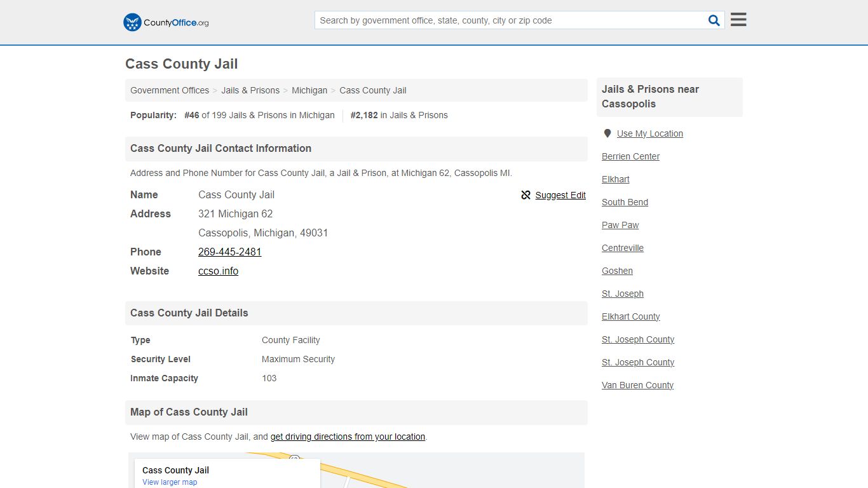Viewport: 868px width, 488px height.
Task: Go to the Jails & Prisons breadcrumb
Action: tap(250, 90)
